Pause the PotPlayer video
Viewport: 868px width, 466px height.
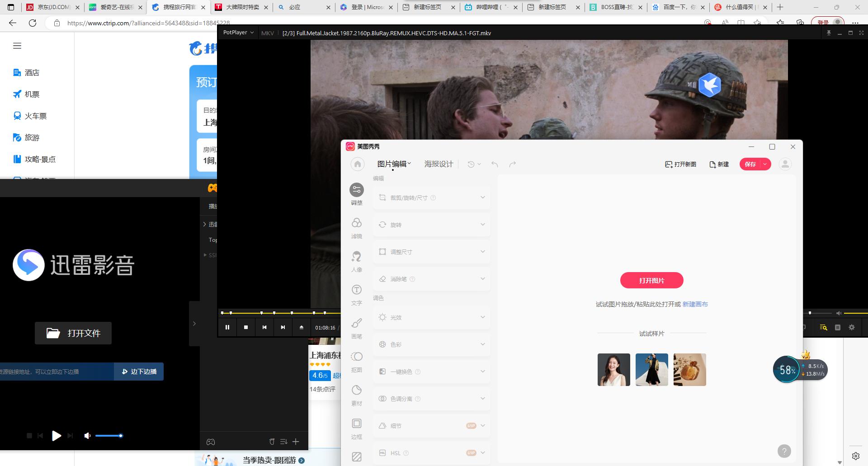tap(227, 327)
